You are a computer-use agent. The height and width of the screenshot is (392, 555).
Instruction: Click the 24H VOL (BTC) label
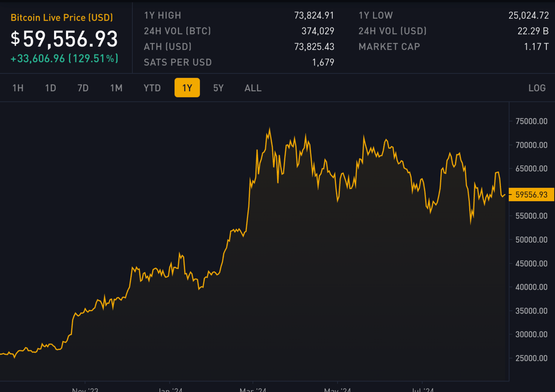pos(177,31)
